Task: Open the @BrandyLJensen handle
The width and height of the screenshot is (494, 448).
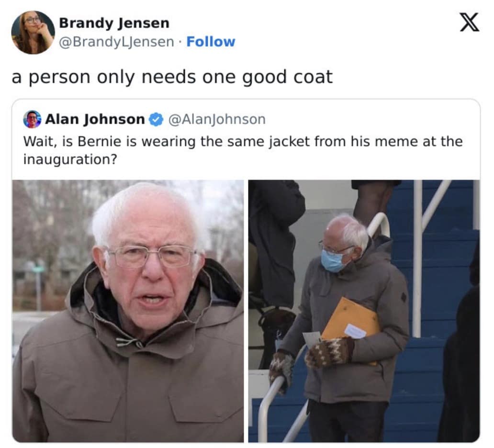Action: (x=116, y=42)
